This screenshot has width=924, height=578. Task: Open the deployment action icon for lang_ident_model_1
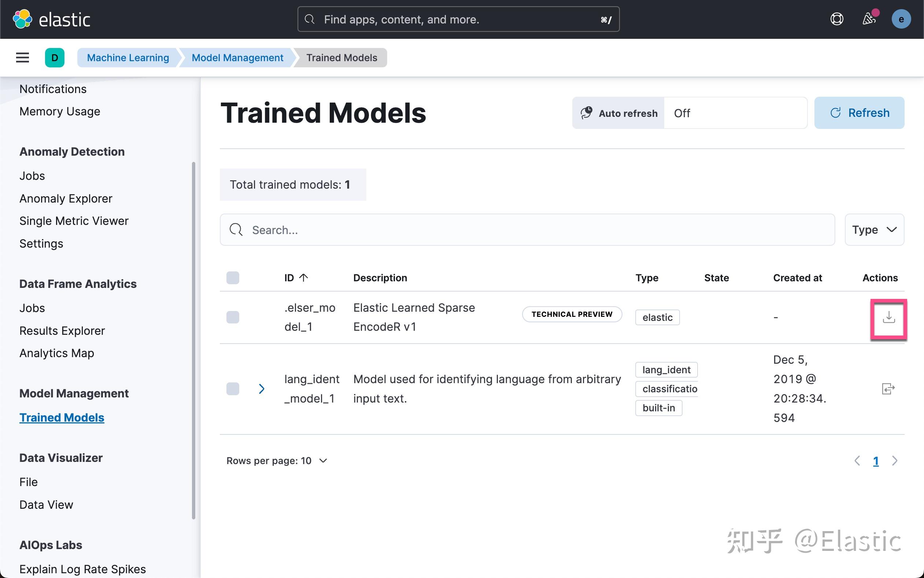pyautogui.click(x=888, y=388)
